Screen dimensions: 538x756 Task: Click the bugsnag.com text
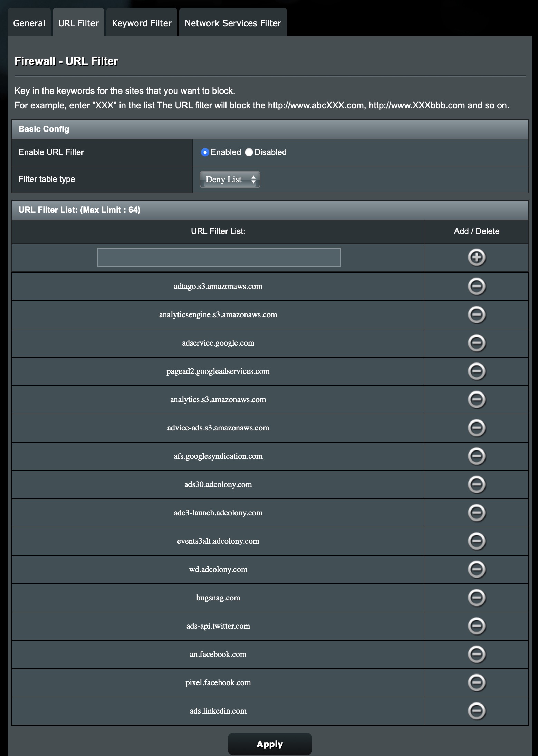pos(218,598)
